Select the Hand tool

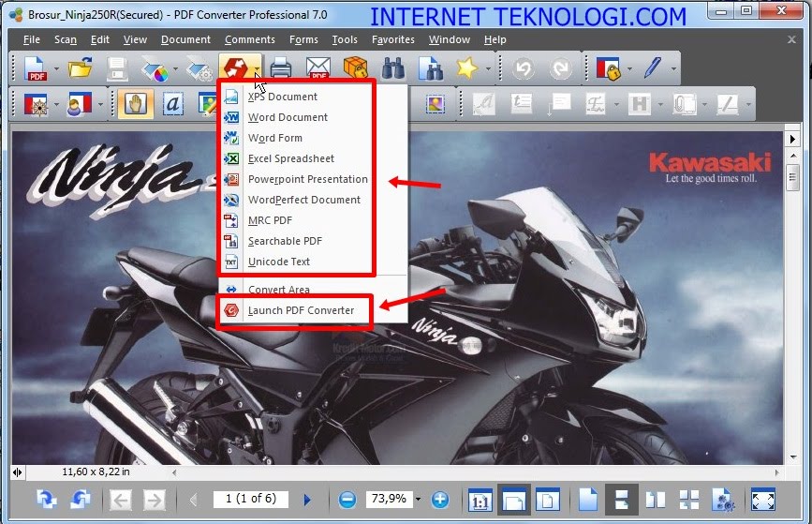(136, 104)
